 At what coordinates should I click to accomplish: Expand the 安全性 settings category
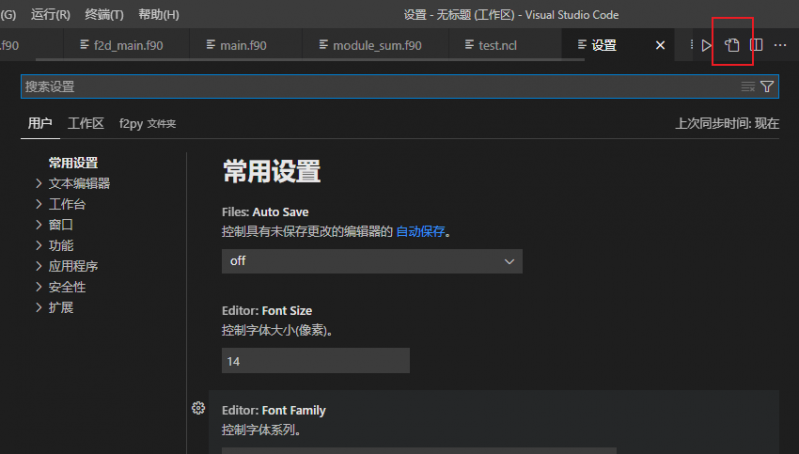coord(66,287)
